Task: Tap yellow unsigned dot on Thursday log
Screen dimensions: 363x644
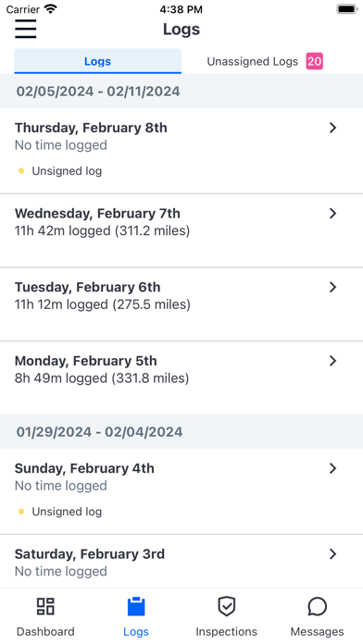Action: [21, 171]
